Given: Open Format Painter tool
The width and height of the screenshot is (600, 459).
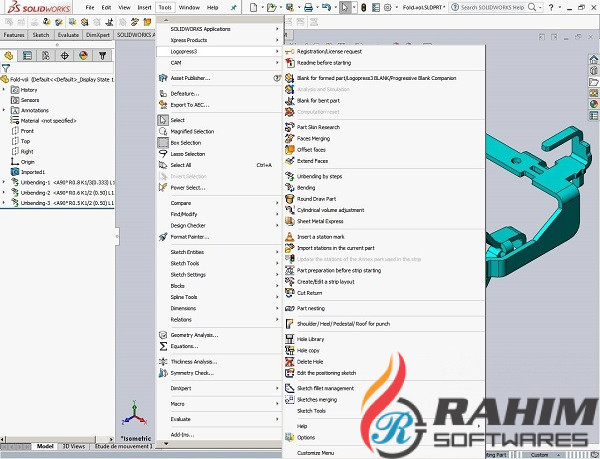Looking at the screenshot, I should (219, 237).
